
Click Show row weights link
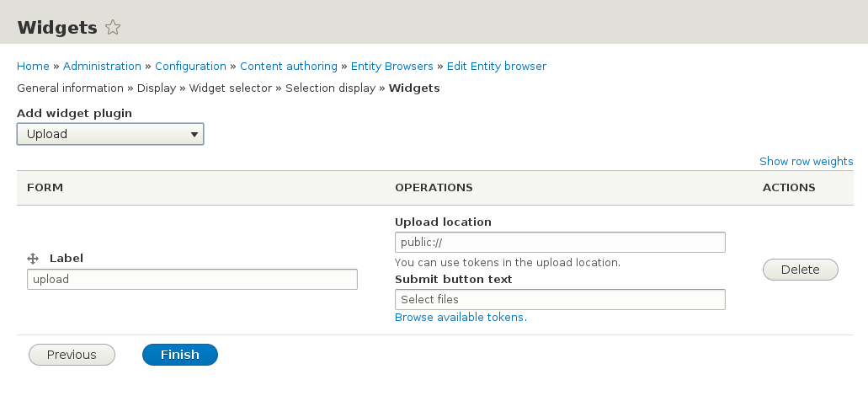click(806, 161)
